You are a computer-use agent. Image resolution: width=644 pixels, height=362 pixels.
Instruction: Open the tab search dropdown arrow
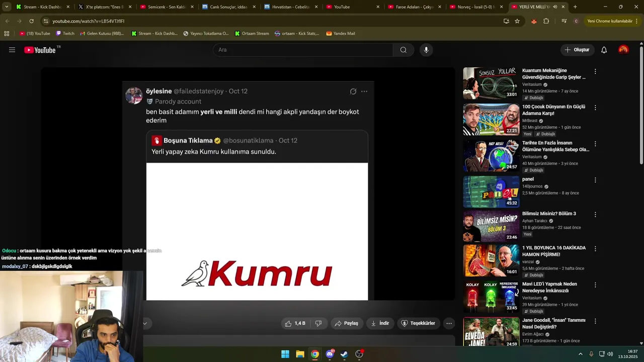tap(7, 7)
